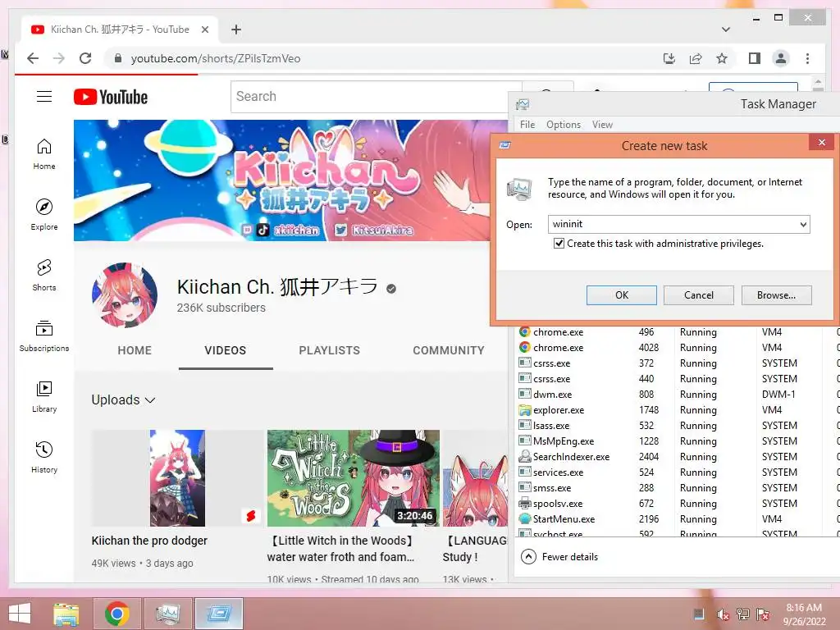Share this page icon in address bar
This screenshot has height=630, width=840.
[696, 58]
